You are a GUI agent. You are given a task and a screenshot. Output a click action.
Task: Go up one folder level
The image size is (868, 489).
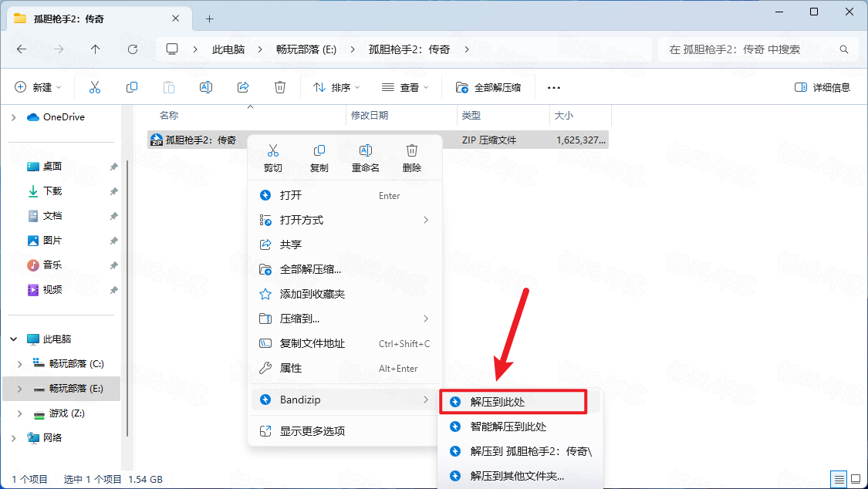[x=95, y=49]
